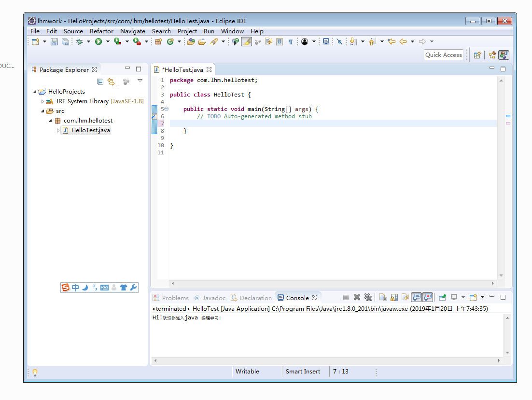Click the Skip All Breakpoints icon

tap(339, 41)
